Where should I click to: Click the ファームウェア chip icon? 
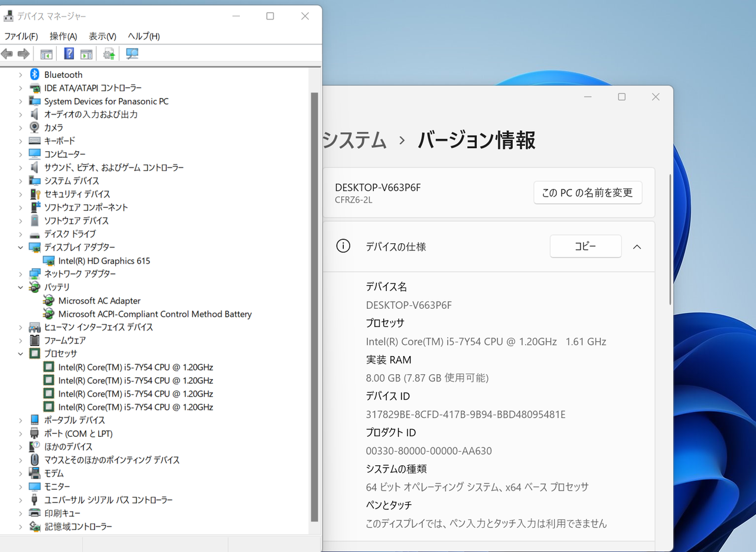coord(34,340)
